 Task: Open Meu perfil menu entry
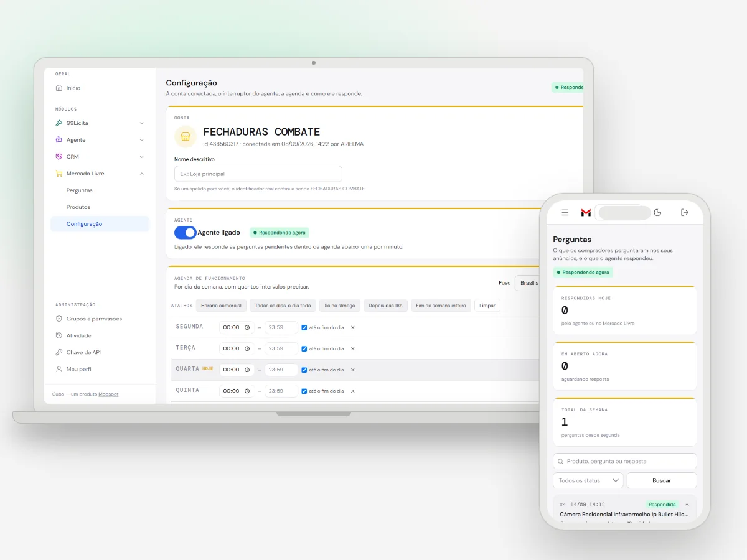click(x=80, y=369)
